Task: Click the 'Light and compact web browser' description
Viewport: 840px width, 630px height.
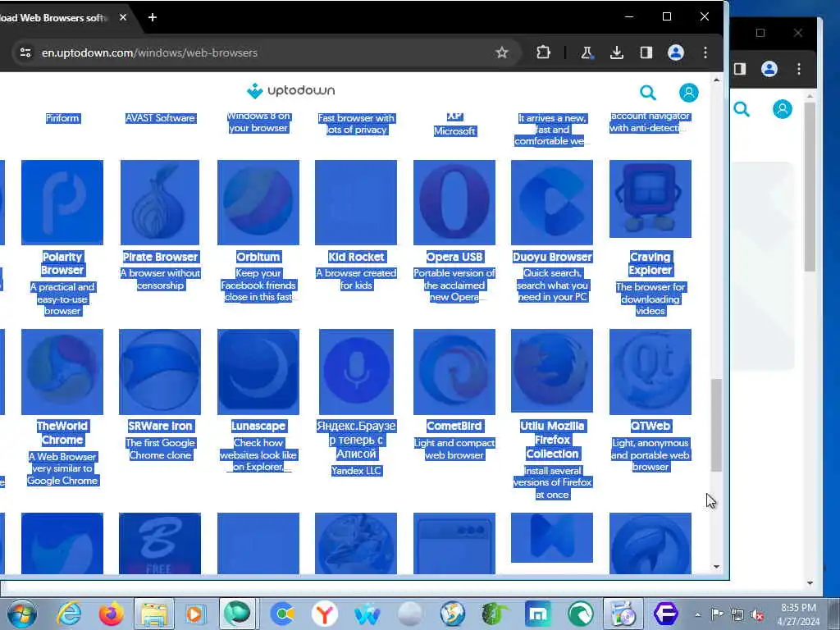Action: click(x=454, y=449)
